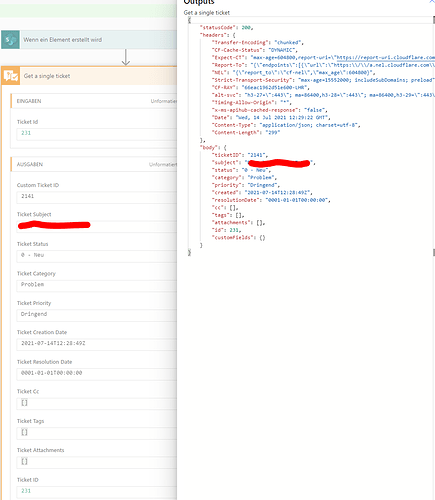This screenshot has height=500, width=435.
Task: Open the report-uri.cloudflare.com link in JSON
Action: coord(385,58)
